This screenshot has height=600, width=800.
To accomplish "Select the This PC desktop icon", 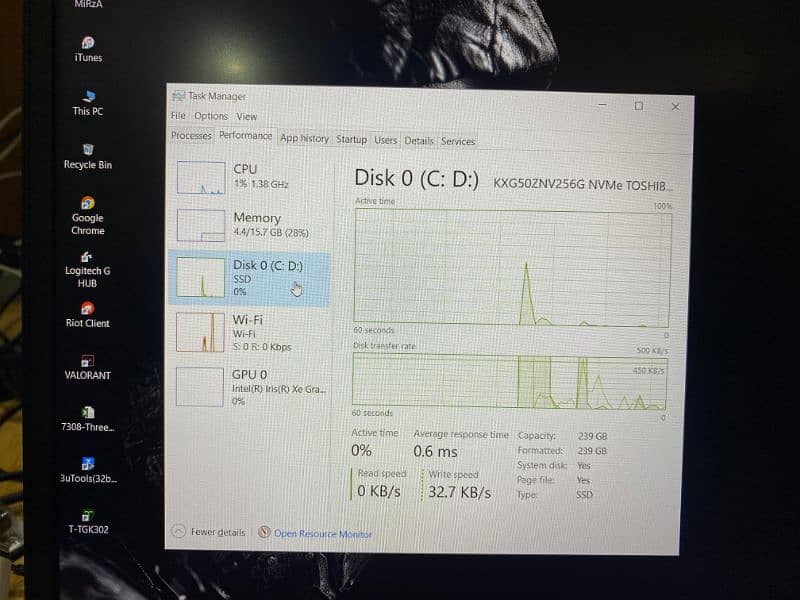I will (x=88, y=98).
